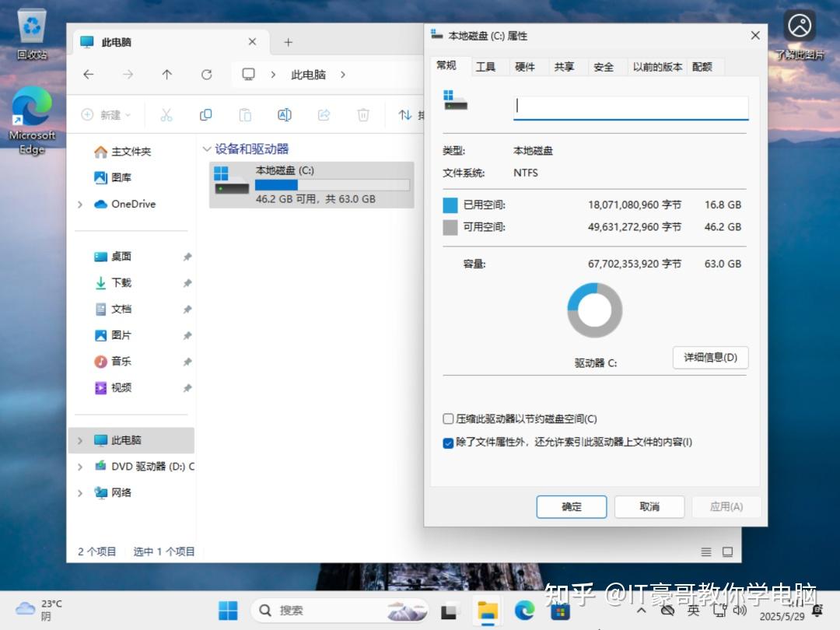This screenshot has width=840, height=630.
Task: Open the Sort icon in Explorer toolbar
Action: pos(405,114)
